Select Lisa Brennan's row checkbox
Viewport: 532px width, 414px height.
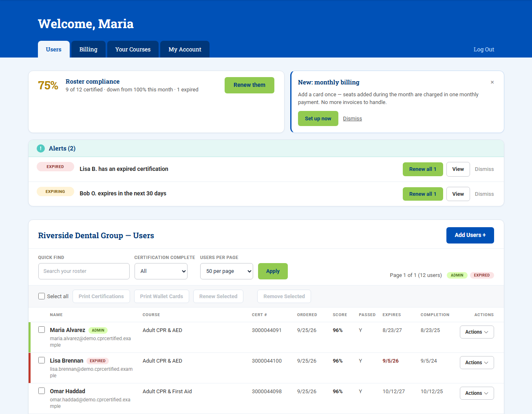[42, 360]
